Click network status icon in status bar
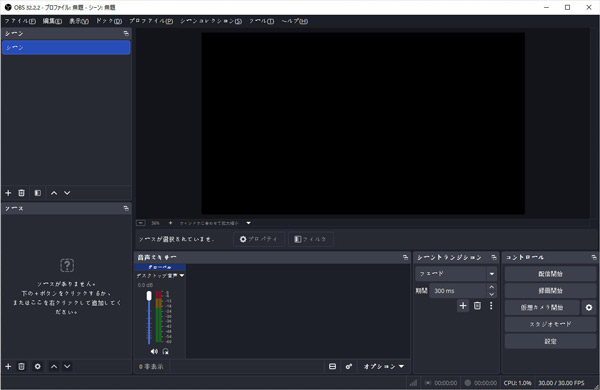Viewport: 600px width, 390px height. coord(413,382)
